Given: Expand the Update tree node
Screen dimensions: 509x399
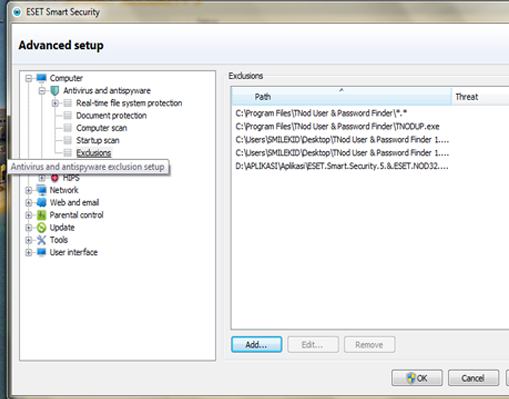Looking at the screenshot, I should (29, 228).
